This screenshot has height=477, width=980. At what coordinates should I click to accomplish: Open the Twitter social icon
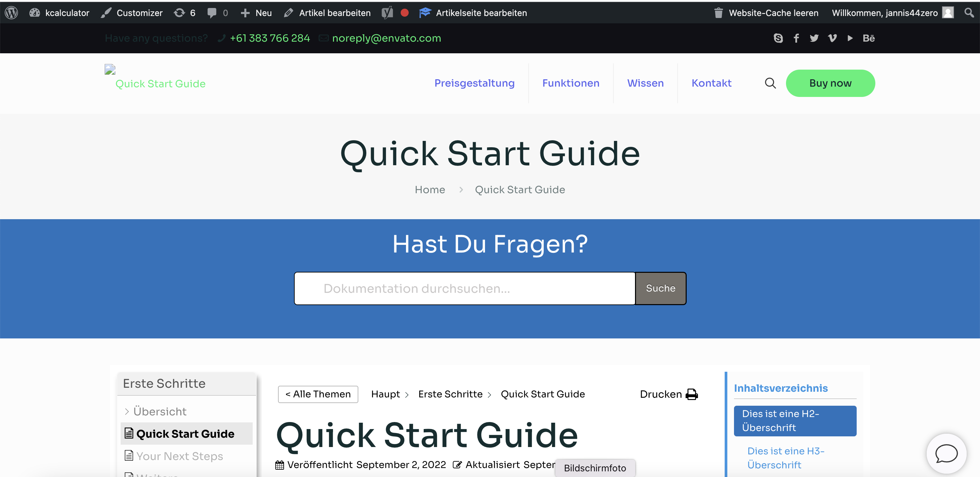(x=814, y=38)
